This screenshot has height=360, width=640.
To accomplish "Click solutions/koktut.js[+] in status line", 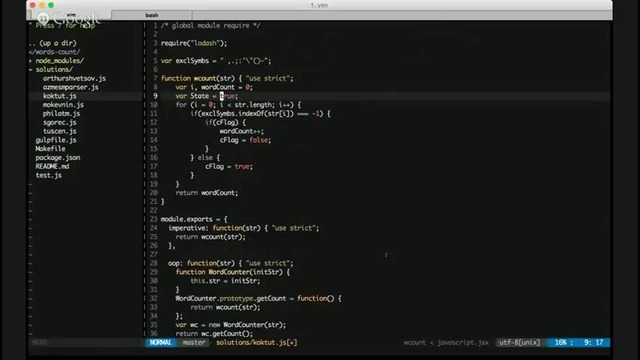I will (257, 342).
